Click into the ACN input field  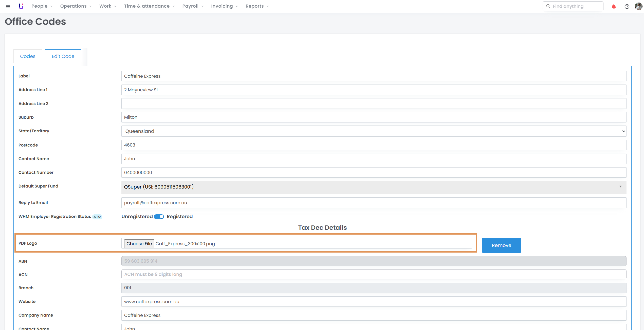374,274
